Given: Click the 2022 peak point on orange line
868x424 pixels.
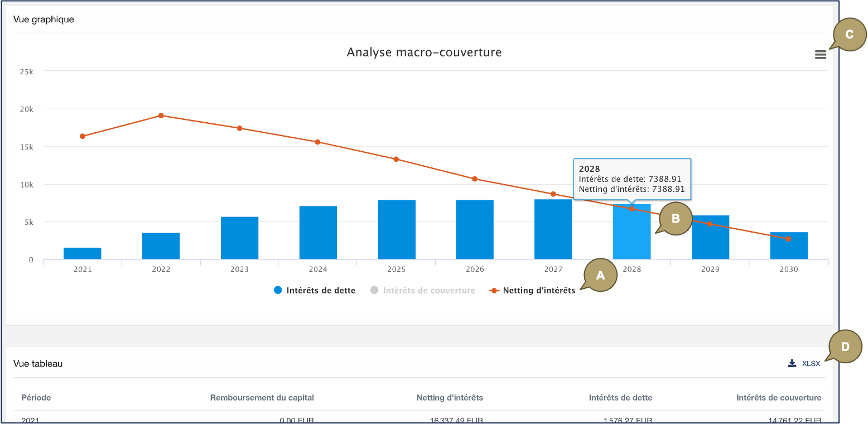Looking at the screenshot, I should click(x=161, y=115).
